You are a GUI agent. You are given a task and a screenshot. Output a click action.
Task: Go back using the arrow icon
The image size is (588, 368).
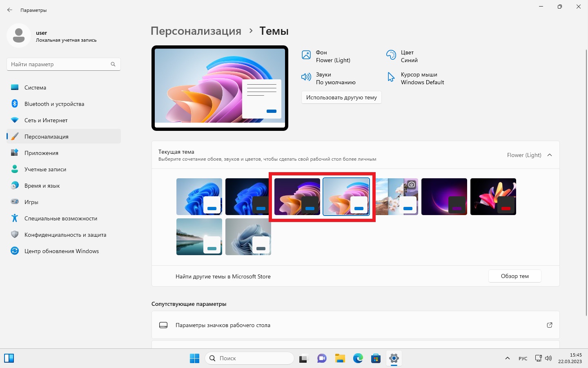point(10,10)
